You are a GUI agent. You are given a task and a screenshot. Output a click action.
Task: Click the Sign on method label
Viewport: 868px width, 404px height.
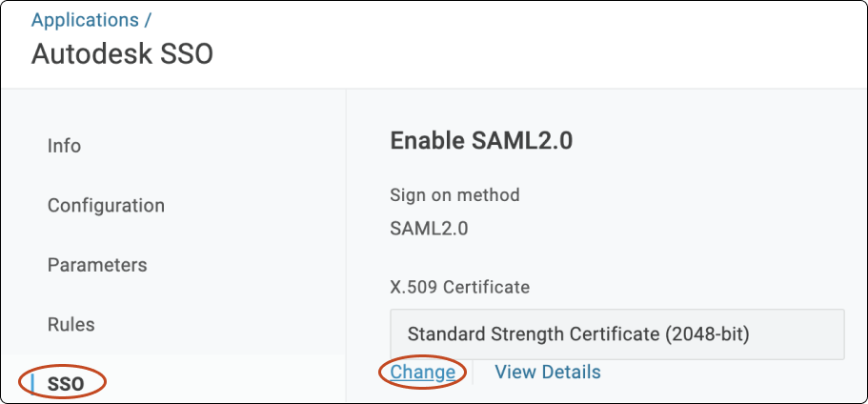click(x=454, y=194)
